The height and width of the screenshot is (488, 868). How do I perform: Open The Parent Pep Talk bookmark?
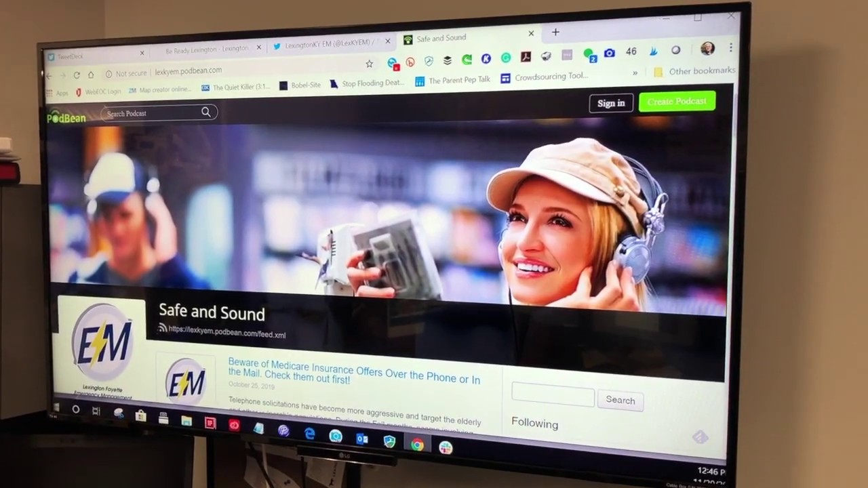(x=452, y=80)
